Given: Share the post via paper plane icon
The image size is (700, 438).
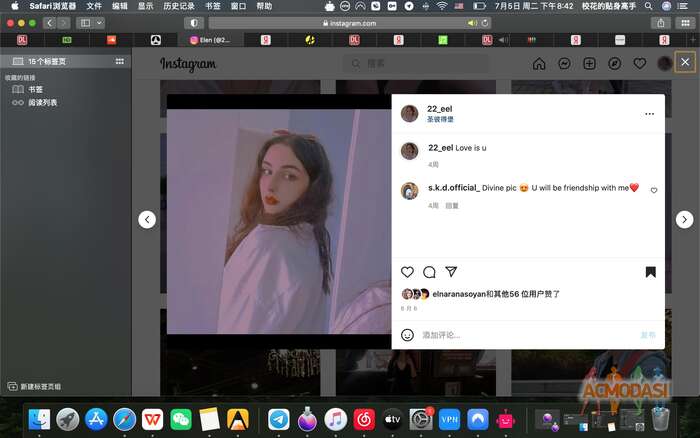Looking at the screenshot, I should (451, 272).
